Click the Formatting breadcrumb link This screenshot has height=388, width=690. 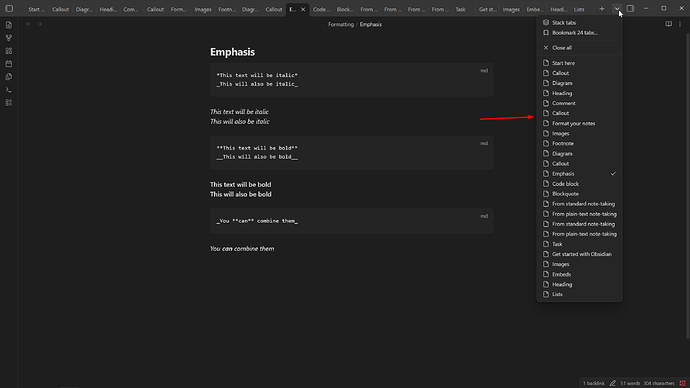coord(341,25)
